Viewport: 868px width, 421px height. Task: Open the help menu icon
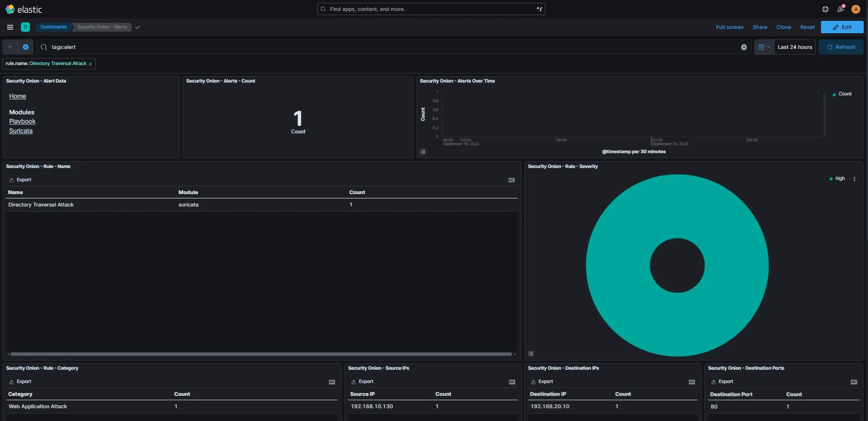(825, 9)
